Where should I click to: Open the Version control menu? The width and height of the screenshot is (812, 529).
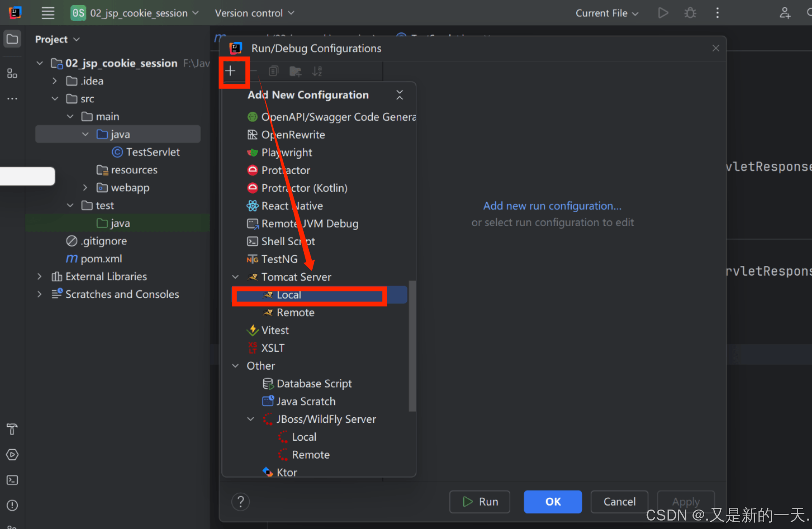coord(254,13)
